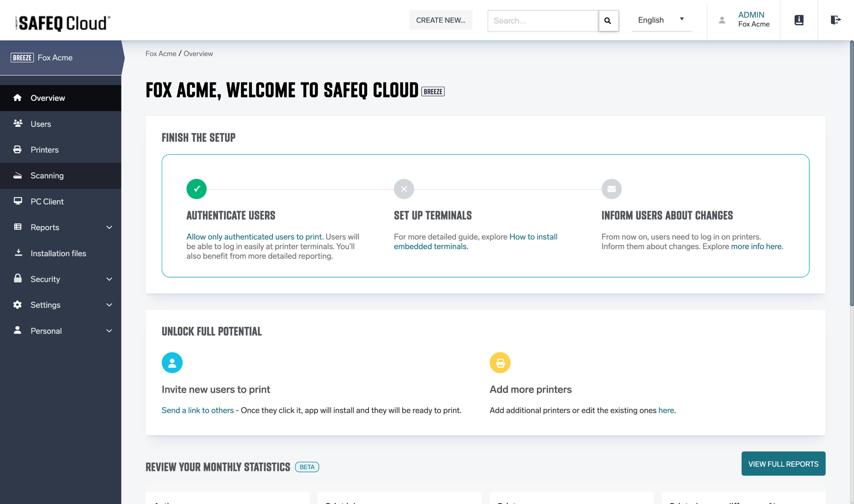Click the VIEW FULL REPORTS button
Screen dimensions: 854x504
click(x=783, y=464)
